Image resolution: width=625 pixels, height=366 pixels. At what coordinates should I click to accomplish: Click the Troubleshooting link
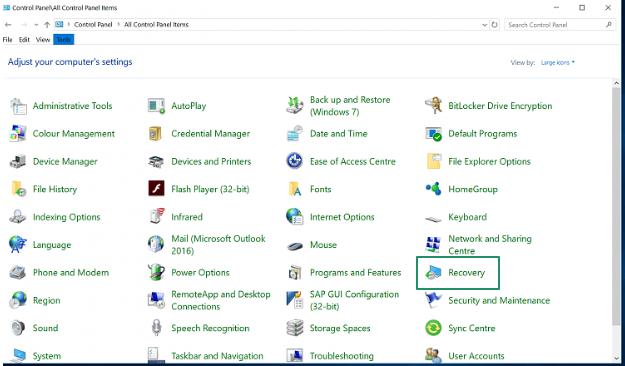(342, 356)
